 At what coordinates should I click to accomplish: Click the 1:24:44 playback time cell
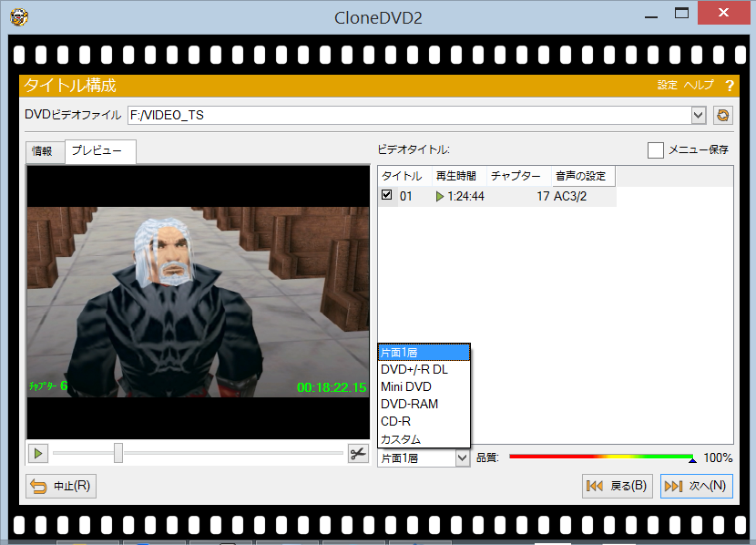coord(465,196)
